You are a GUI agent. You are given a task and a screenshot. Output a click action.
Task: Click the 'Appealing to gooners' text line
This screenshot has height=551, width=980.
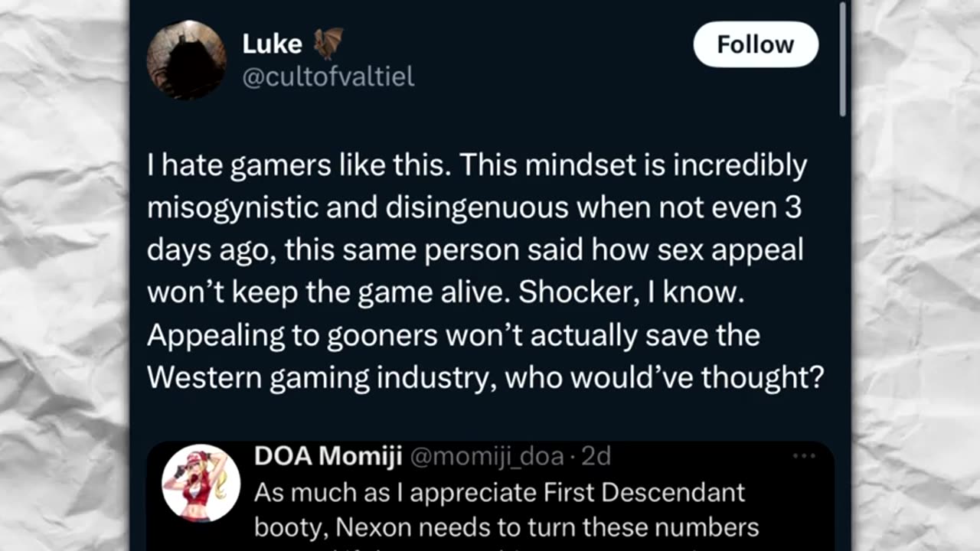452,336
